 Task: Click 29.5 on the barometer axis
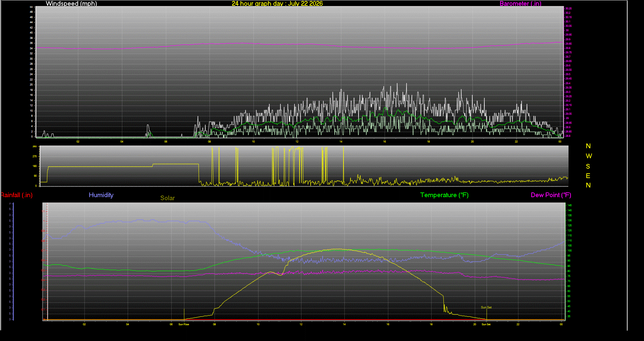[x=568, y=74]
